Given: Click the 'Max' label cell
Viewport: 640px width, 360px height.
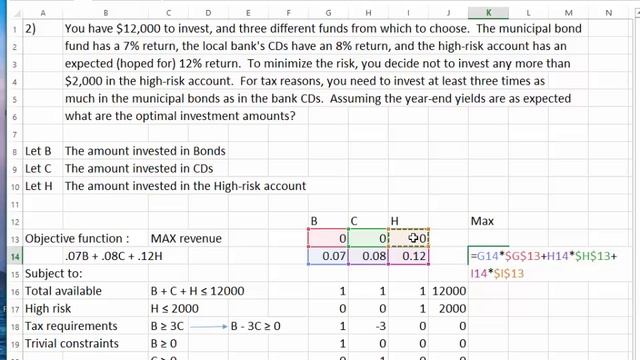Looking at the screenshot, I should click(482, 221).
